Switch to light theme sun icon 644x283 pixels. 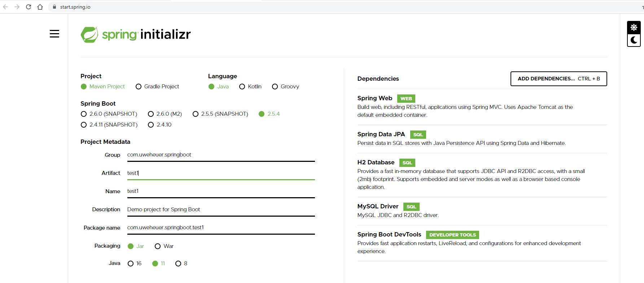[x=634, y=27]
